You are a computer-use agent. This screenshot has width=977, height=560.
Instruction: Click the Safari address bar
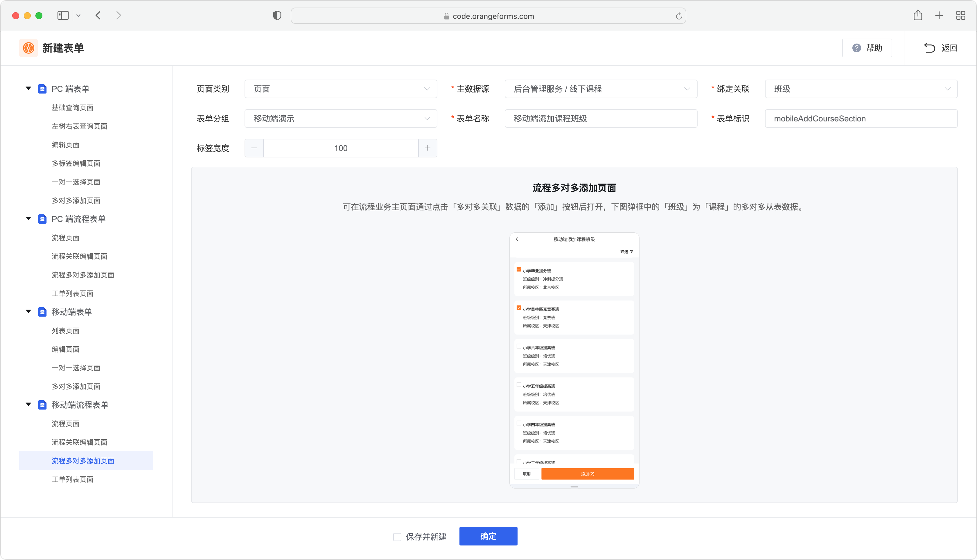point(488,16)
